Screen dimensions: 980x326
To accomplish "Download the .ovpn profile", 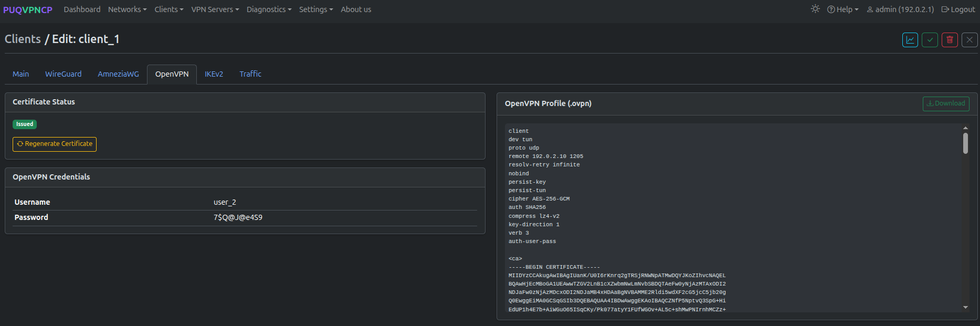I will (x=946, y=103).
